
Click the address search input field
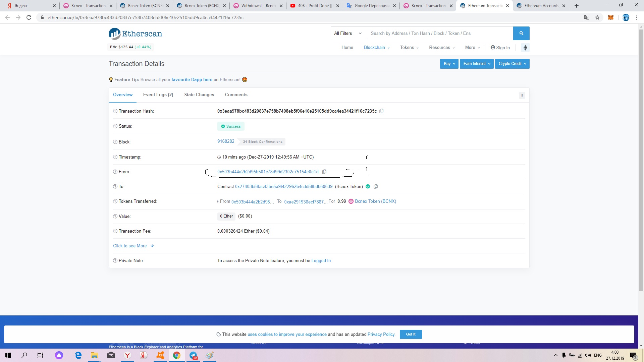(x=439, y=34)
